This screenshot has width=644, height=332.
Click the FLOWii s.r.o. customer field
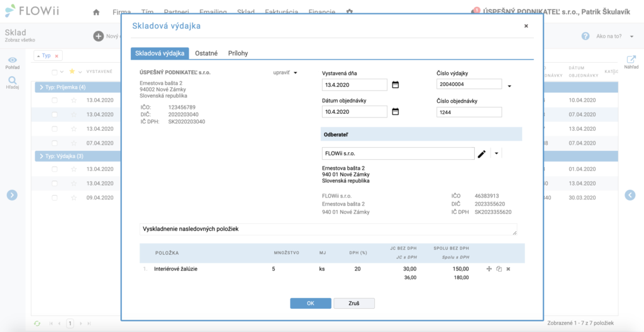pyautogui.click(x=398, y=153)
